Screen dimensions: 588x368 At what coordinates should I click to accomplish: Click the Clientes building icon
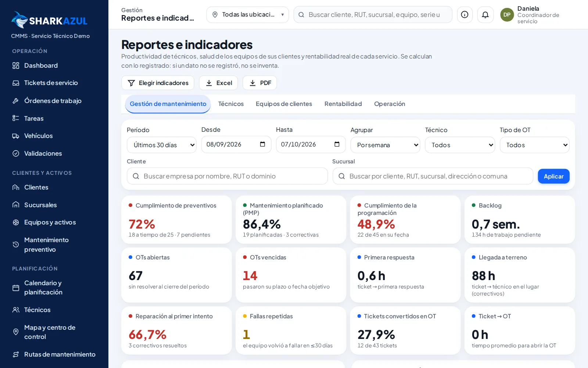tap(16, 187)
